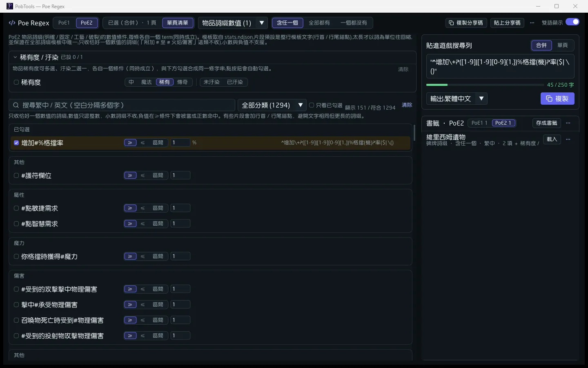Toggle the 雙語顯示 switch
This screenshot has width=588, height=368.
point(572,22)
